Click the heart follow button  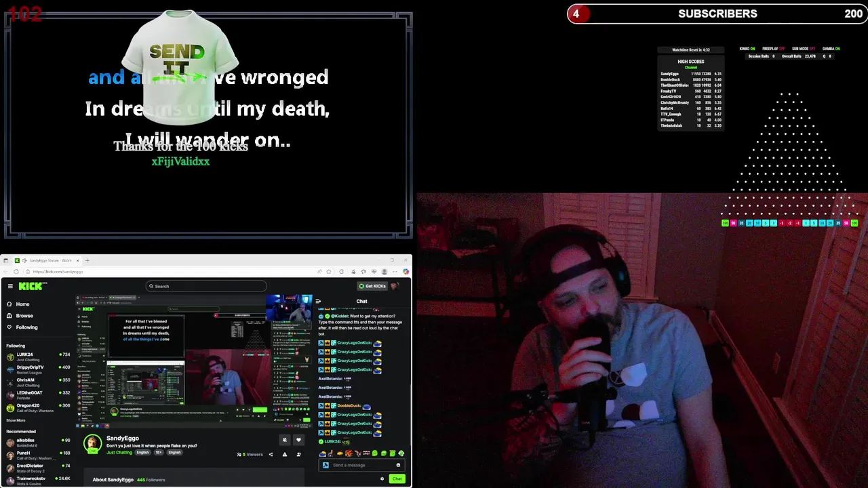(x=298, y=440)
